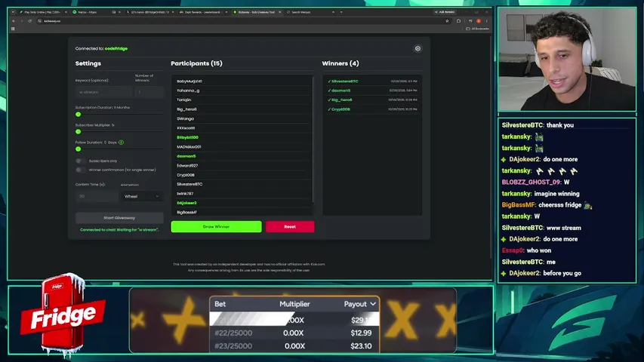The image size is (644, 362).
Task: Open the All Bookmarks folder
Action: click(477, 29)
